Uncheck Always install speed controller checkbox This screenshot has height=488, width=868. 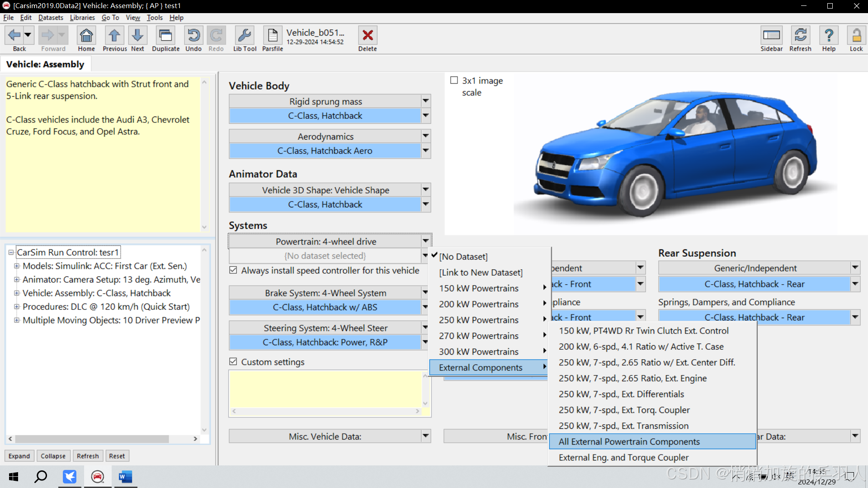233,270
